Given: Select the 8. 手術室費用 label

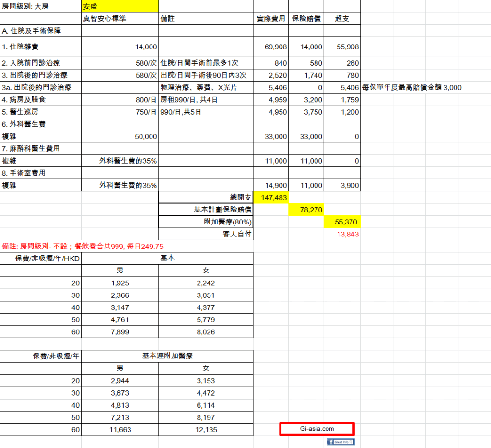Looking at the screenshot, I should (x=41, y=173).
